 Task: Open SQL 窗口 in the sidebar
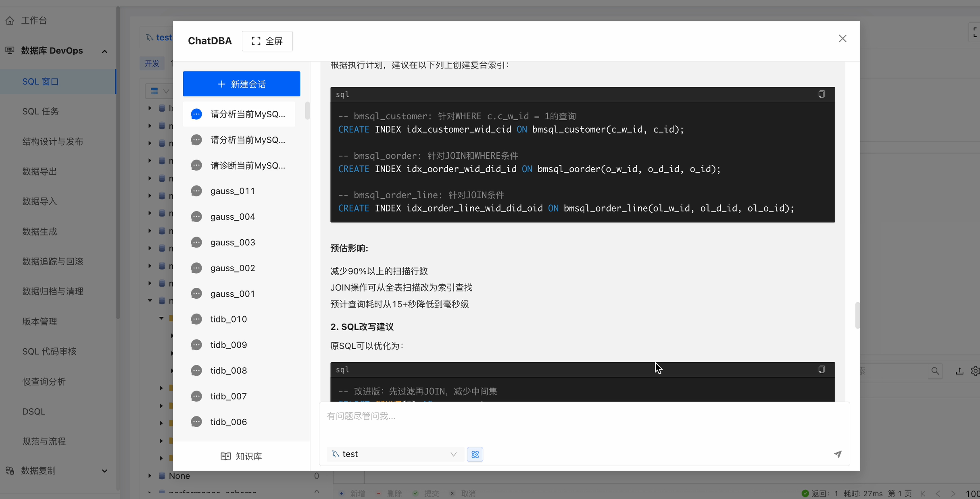pyautogui.click(x=58, y=81)
